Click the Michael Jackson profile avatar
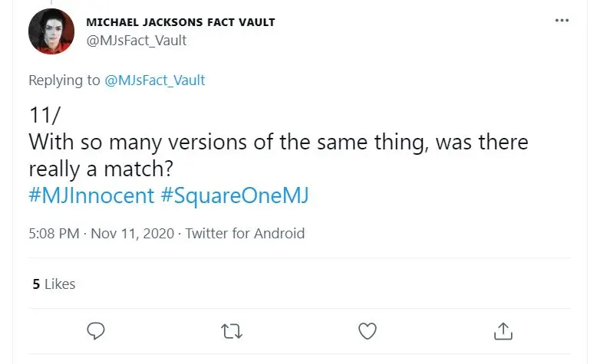 tap(51, 31)
